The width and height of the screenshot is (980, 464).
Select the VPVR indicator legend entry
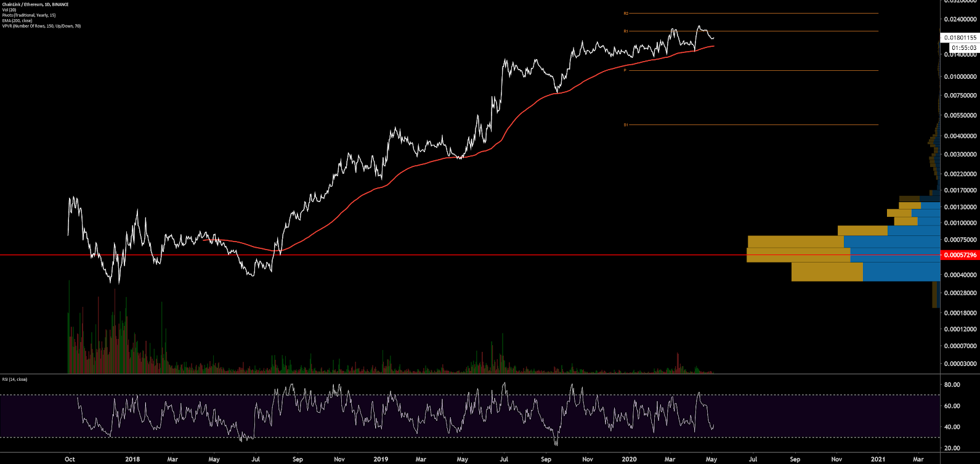pyautogui.click(x=41, y=26)
